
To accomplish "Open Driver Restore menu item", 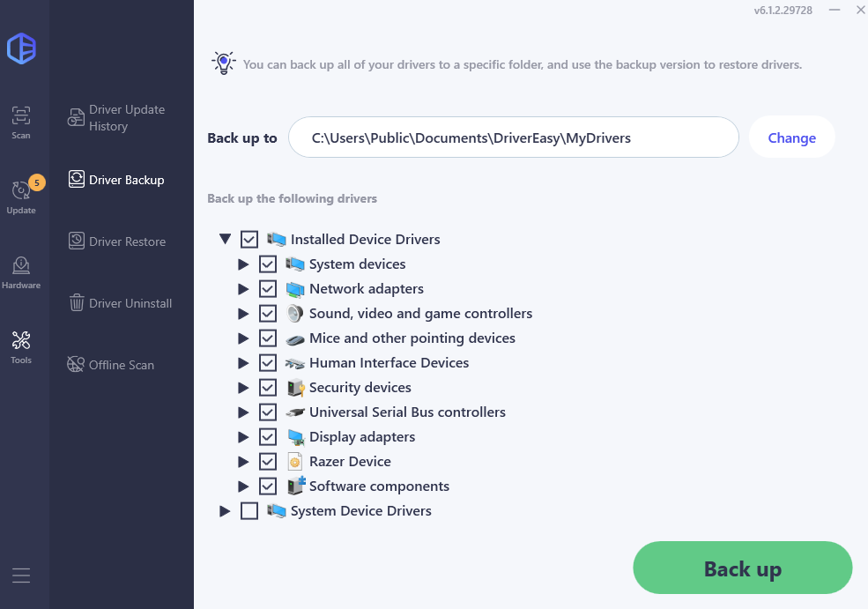I will click(x=117, y=241).
